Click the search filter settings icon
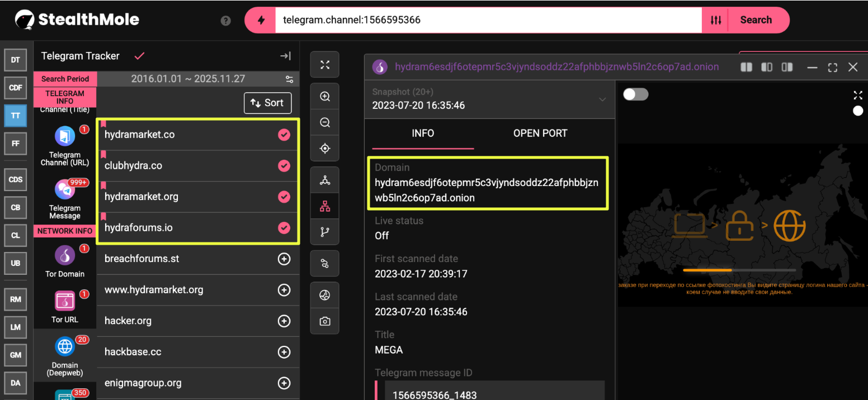The width and height of the screenshot is (868, 400). pyautogui.click(x=716, y=20)
